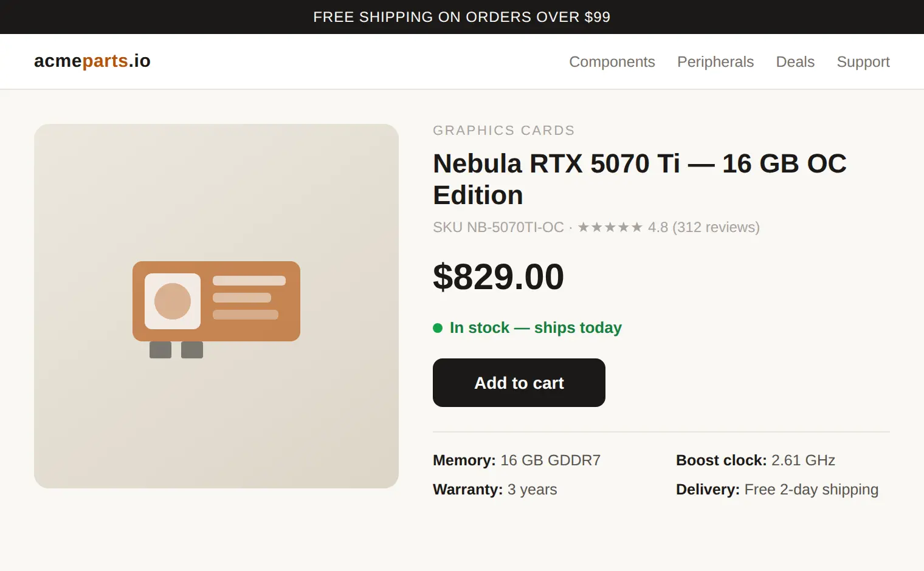
Task: Click the In stock ships today text
Action: pos(536,328)
